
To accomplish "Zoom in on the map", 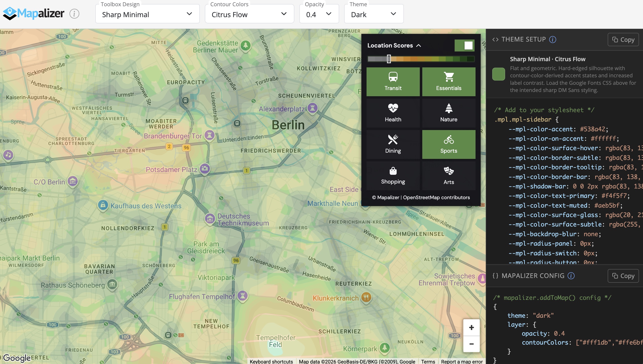I will pos(471,327).
